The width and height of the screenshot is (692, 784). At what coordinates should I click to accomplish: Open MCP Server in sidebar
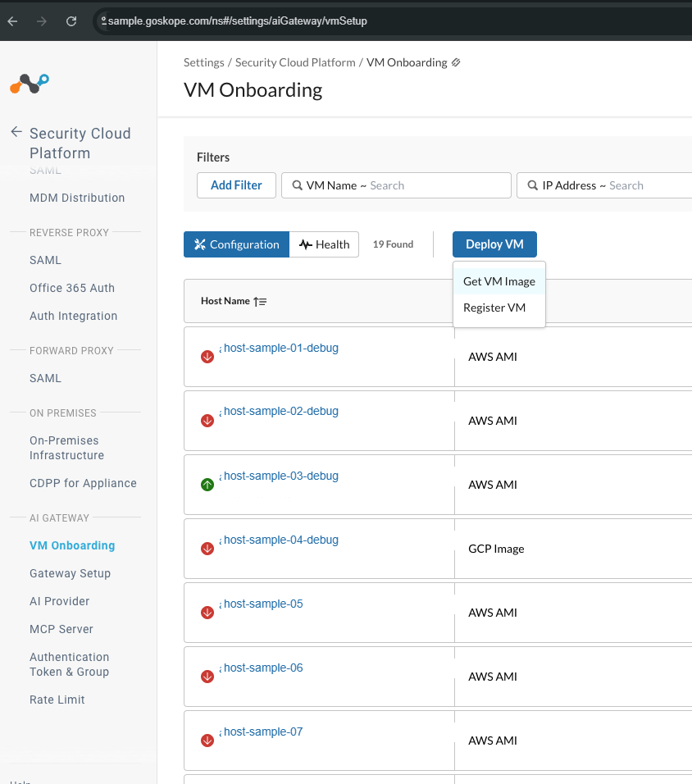(61, 630)
